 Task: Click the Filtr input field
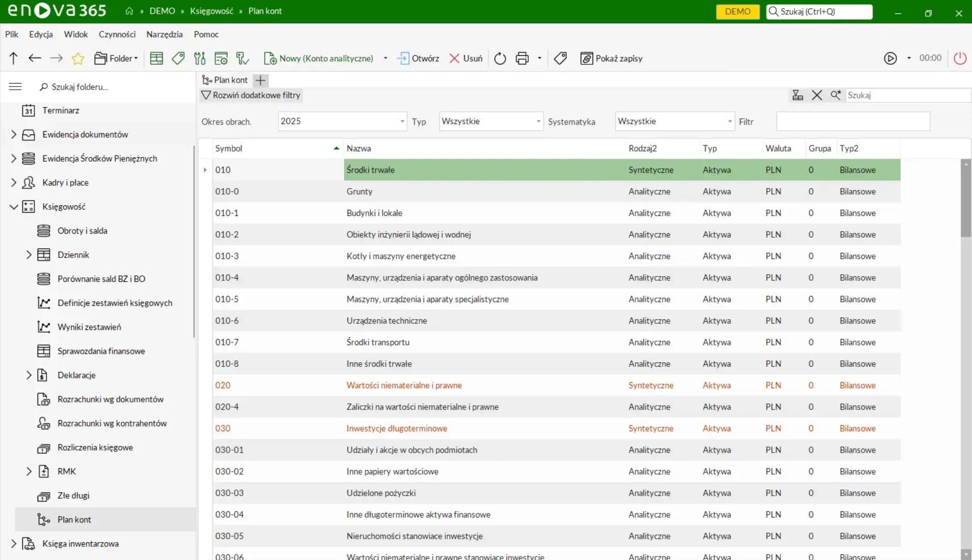(853, 122)
